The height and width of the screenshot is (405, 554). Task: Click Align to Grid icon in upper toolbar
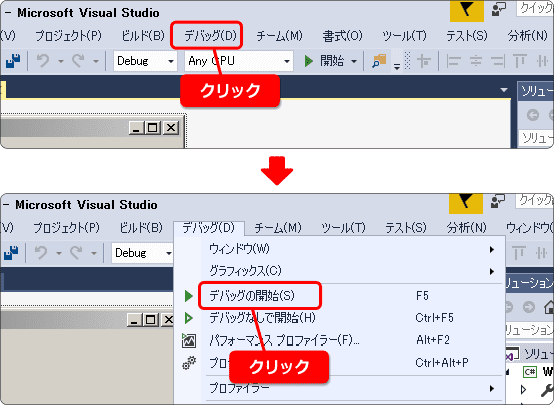click(424, 61)
